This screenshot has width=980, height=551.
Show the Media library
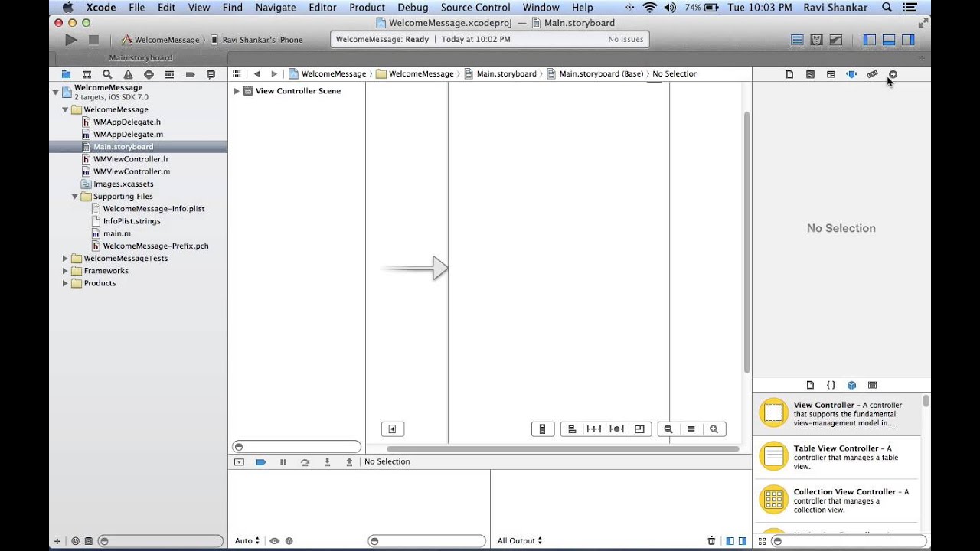coord(872,385)
